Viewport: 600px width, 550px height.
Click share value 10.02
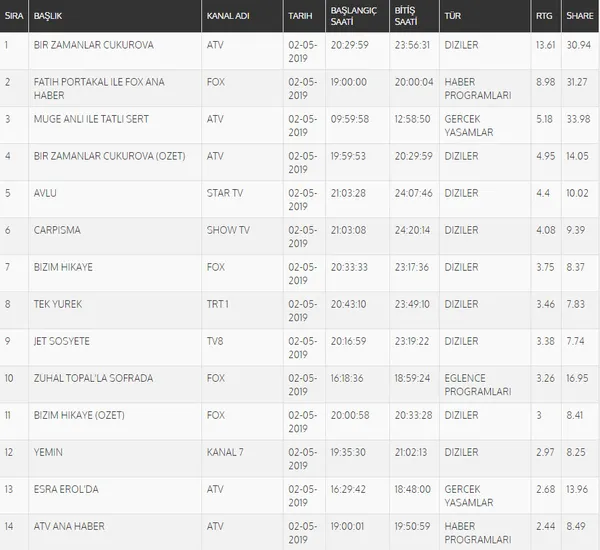577,193
